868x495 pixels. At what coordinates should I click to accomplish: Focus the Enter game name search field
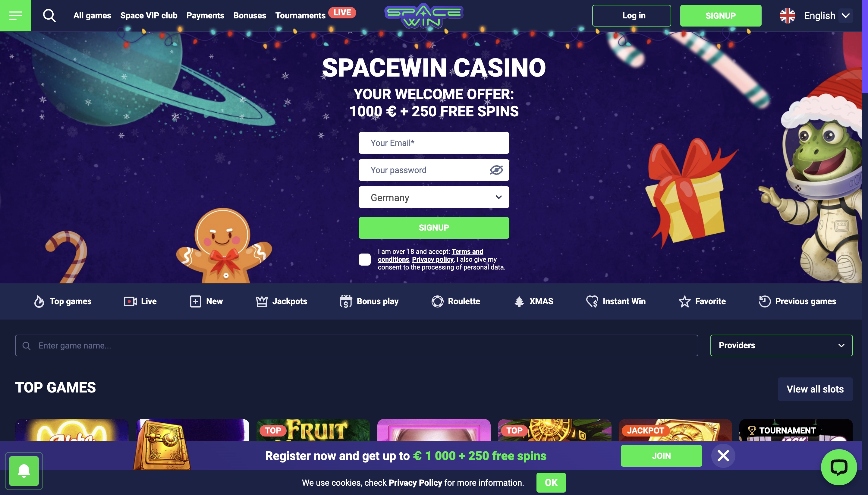click(x=357, y=345)
